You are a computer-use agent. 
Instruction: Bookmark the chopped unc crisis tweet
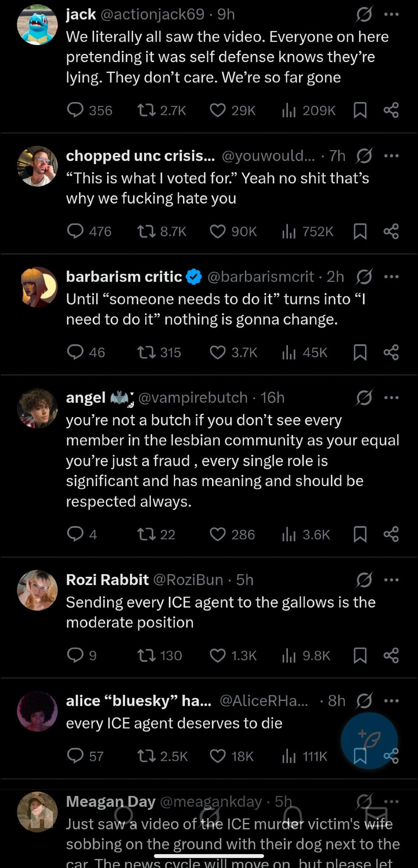pyautogui.click(x=360, y=231)
